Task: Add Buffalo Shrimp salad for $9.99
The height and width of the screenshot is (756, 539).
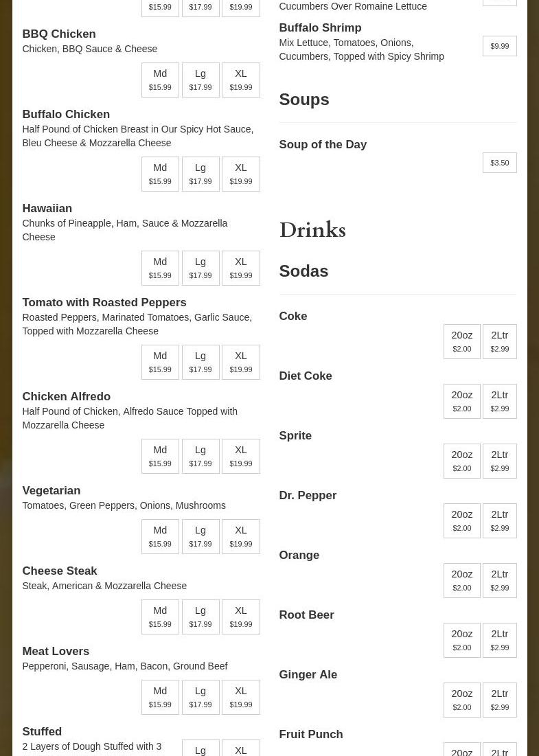Action: click(x=499, y=46)
